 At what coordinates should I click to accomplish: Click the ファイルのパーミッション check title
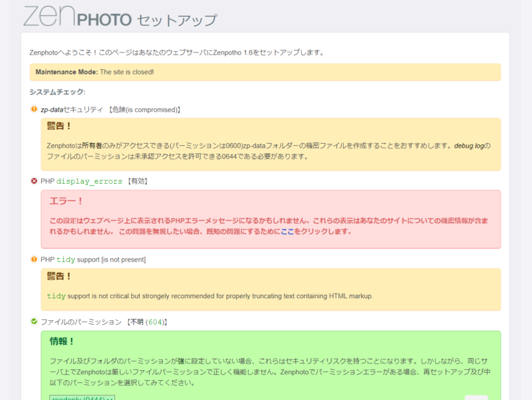81,322
